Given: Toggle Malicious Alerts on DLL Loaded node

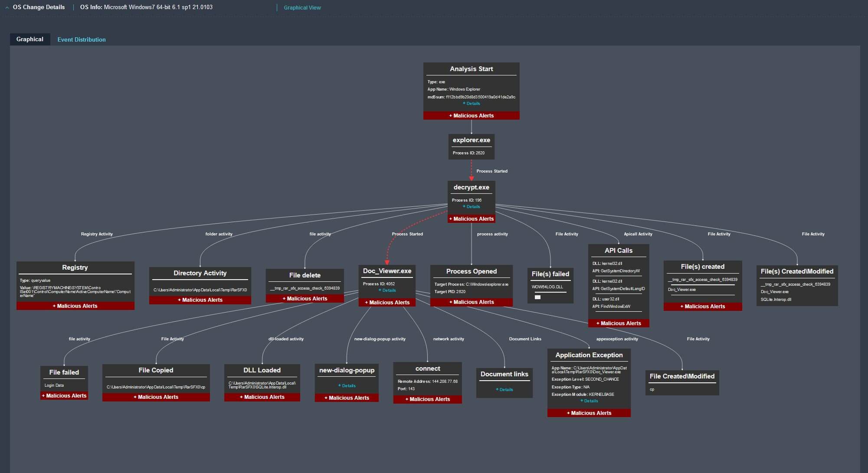Looking at the screenshot, I should click(261, 397).
